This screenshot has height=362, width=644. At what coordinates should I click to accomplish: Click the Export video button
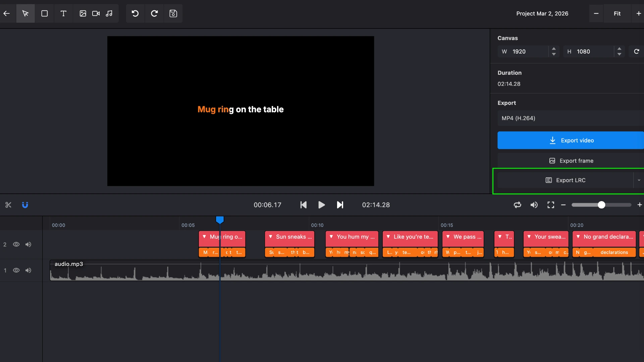pos(571,140)
